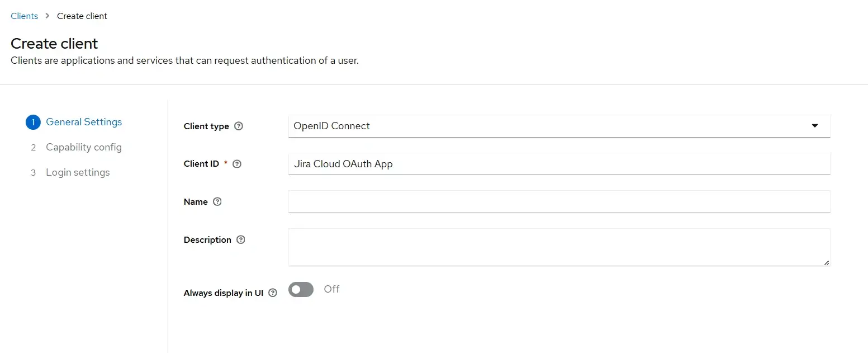Viewport: 868px width, 353px height.
Task: Open the Client type help tooltip
Action: 238,126
